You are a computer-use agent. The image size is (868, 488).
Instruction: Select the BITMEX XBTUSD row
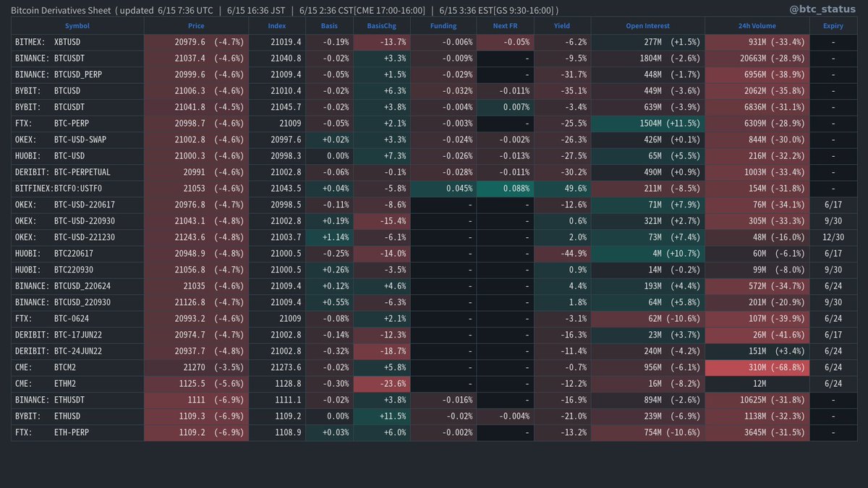(x=77, y=42)
